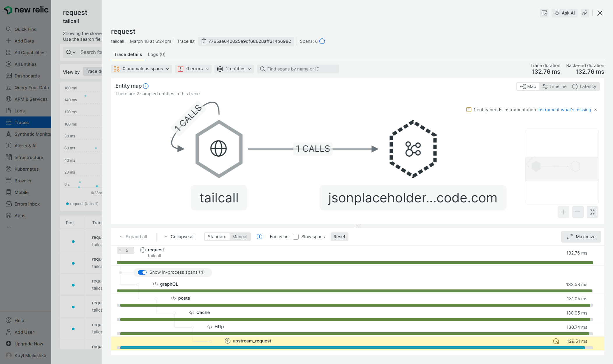Open the Instrument what's missing link
The height and width of the screenshot is (364, 613).
pyautogui.click(x=564, y=110)
